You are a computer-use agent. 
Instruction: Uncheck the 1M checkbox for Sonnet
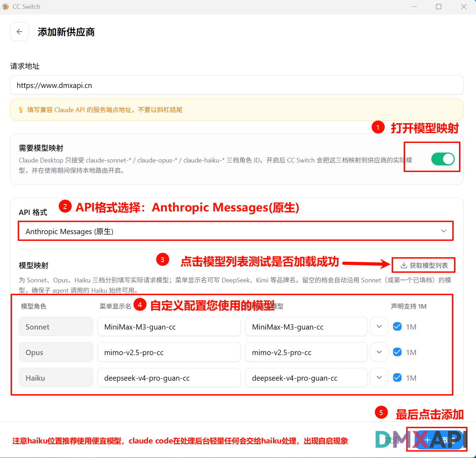[x=397, y=326]
